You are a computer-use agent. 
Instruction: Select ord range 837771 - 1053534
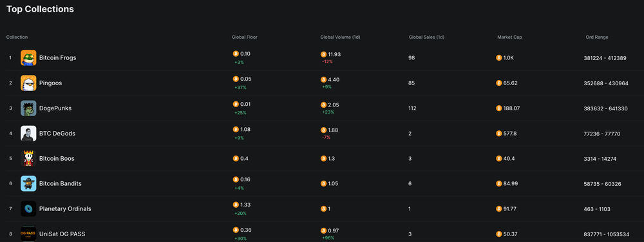606,234
